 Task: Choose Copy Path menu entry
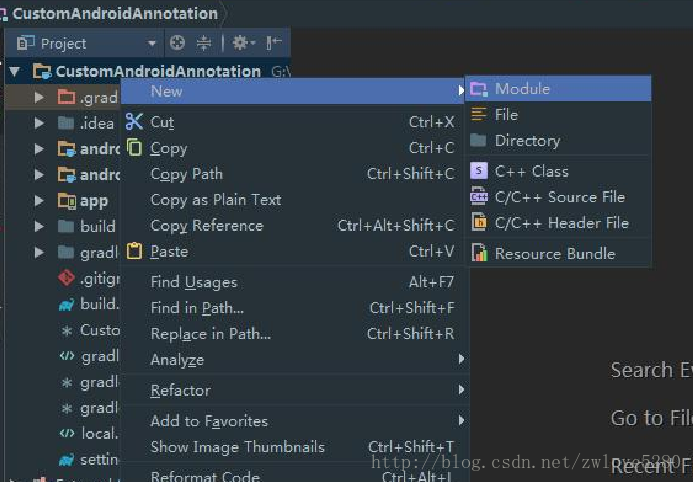[293, 174]
